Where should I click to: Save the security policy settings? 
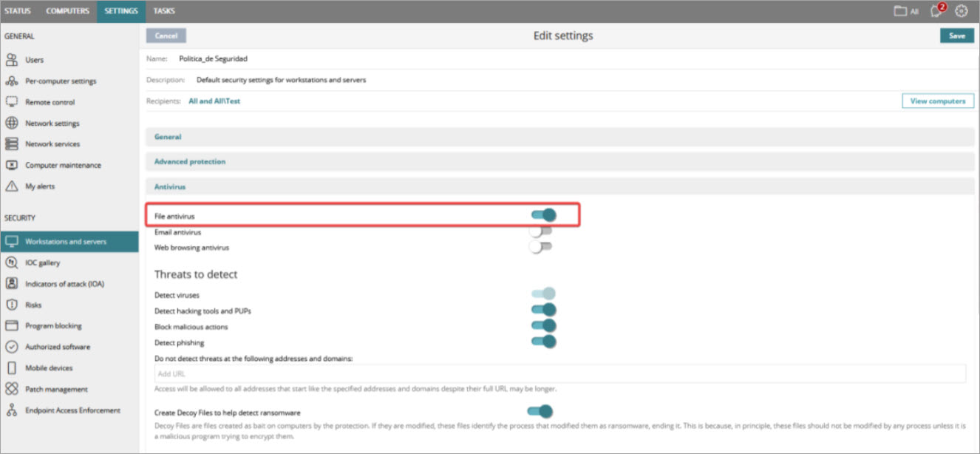(956, 35)
